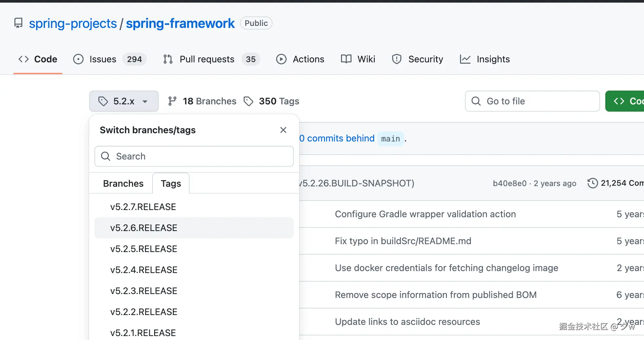Click the 350 Tags link
This screenshot has height=340, width=644.
272,101
